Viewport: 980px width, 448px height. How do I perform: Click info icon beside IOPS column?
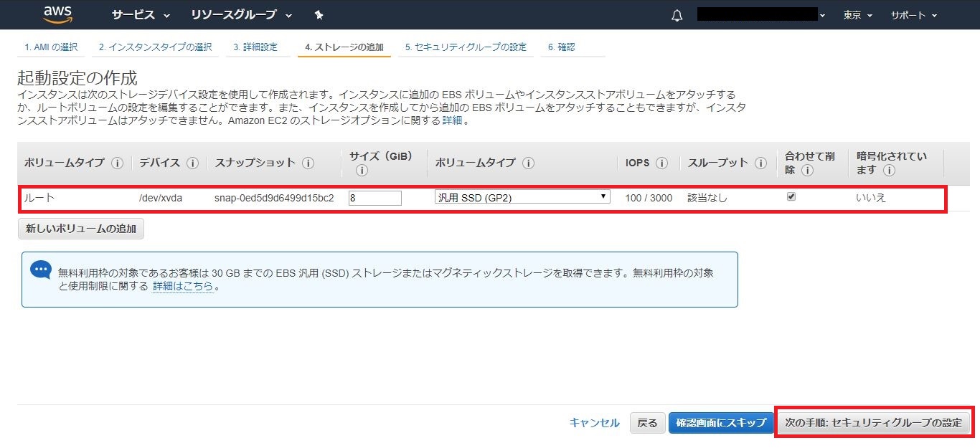pos(661,163)
